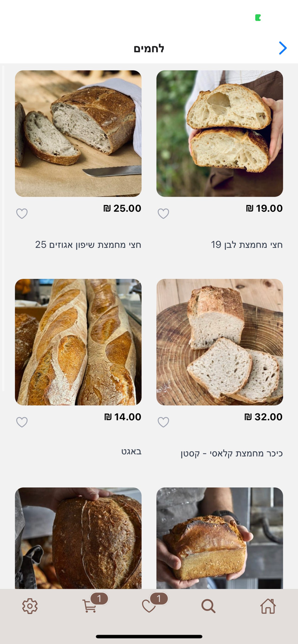Select the לחמים category title
Viewport: 298px width, 644px height.
[149, 48]
